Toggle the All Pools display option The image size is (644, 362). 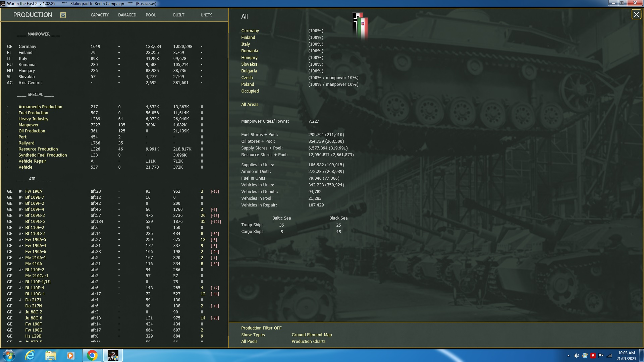point(249,341)
